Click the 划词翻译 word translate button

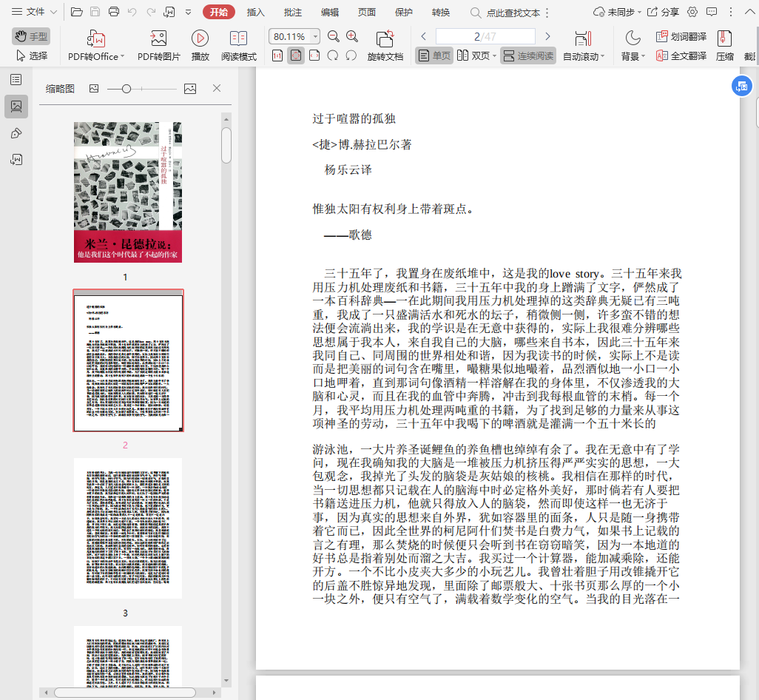point(681,36)
